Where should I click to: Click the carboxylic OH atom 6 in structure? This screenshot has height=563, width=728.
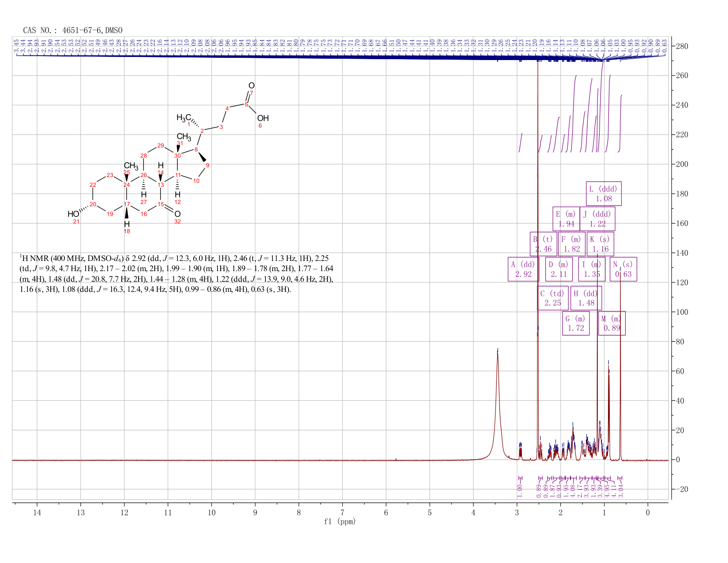[x=263, y=118]
